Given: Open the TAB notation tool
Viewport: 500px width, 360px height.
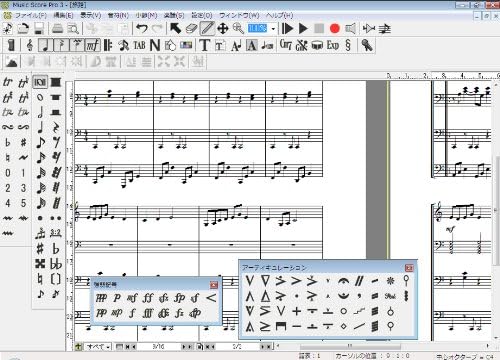Looking at the screenshot, I should pos(139,45).
